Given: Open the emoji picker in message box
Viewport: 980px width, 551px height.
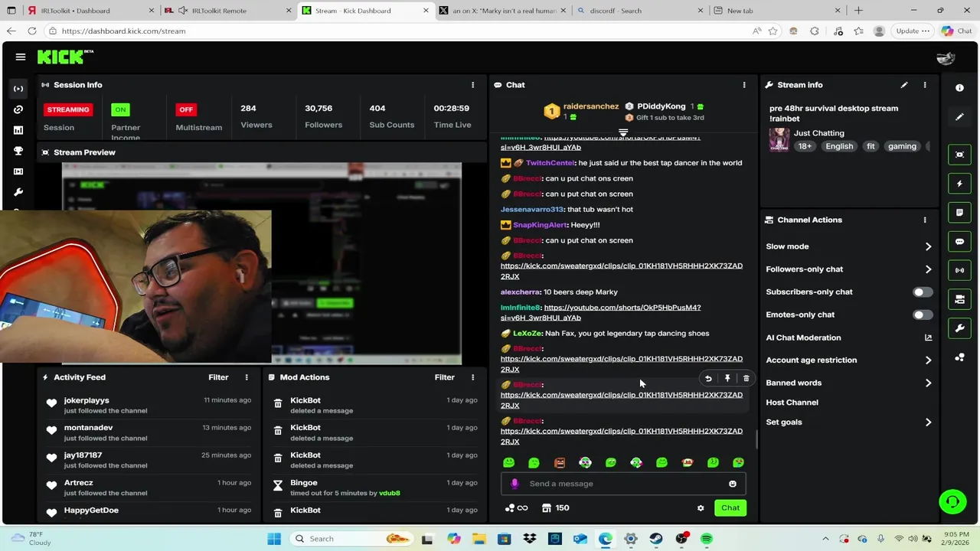Looking at the screenshot, I should point(733,484).
